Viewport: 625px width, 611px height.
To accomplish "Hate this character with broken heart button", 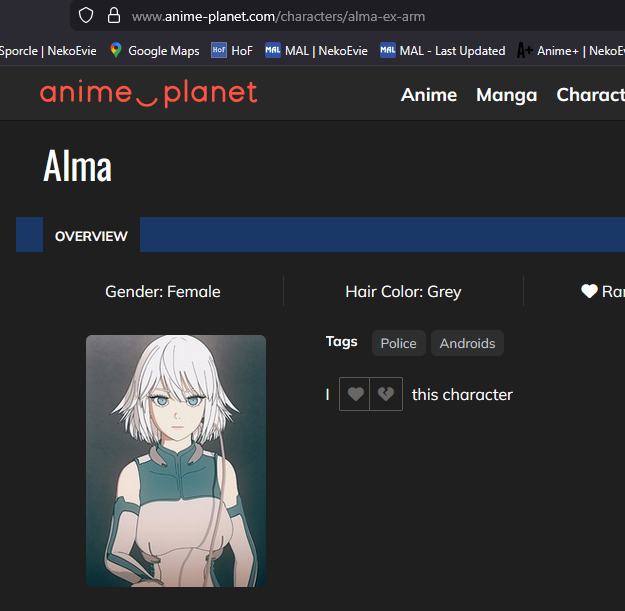I will tap(386, 394).
